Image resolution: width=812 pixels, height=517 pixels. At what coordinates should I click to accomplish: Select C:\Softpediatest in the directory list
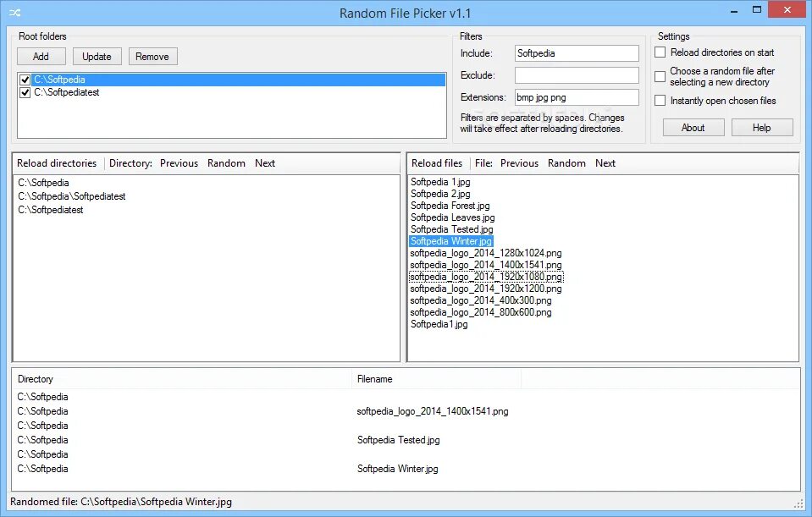coord(51,210)
